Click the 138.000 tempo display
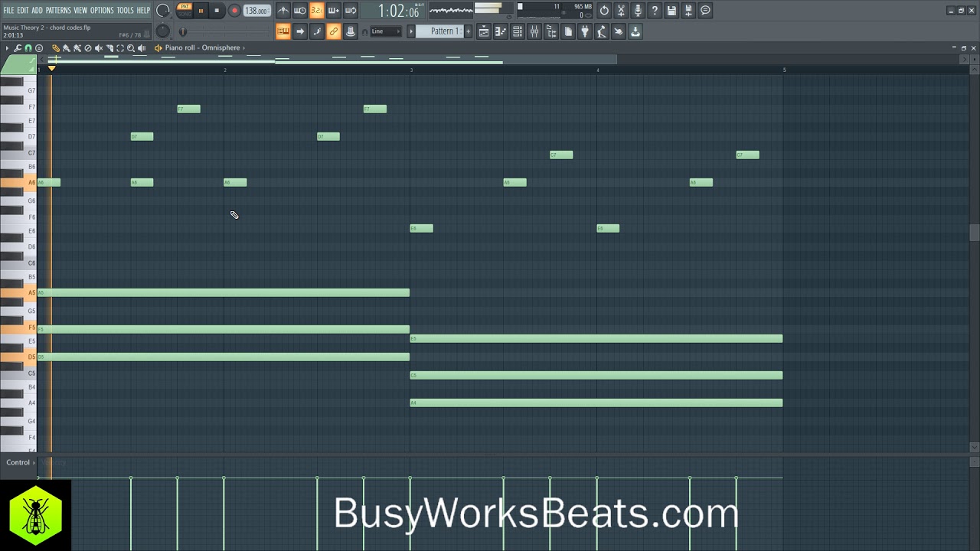The image size is (980, 551). coord(256,11)
